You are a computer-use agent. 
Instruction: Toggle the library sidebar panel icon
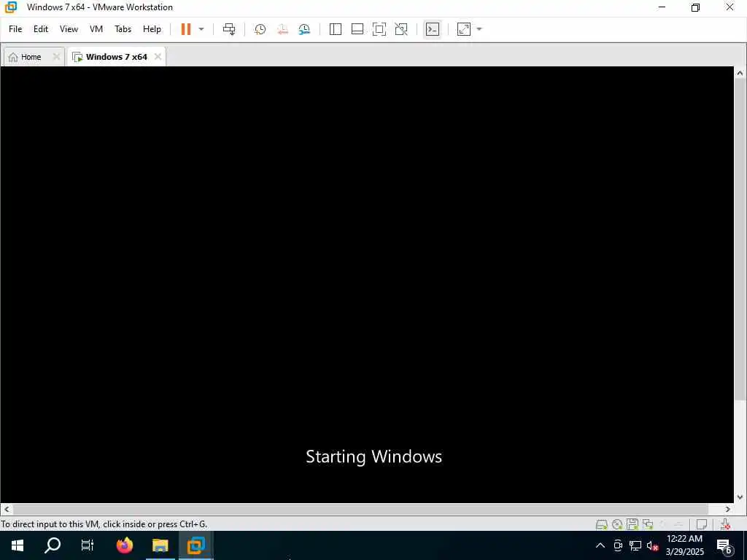pyautogui.click(x=336, y=29)
